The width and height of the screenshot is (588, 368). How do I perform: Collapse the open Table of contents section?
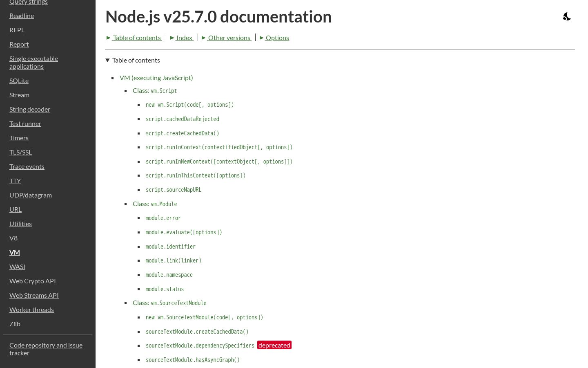[x=133, y=60]
